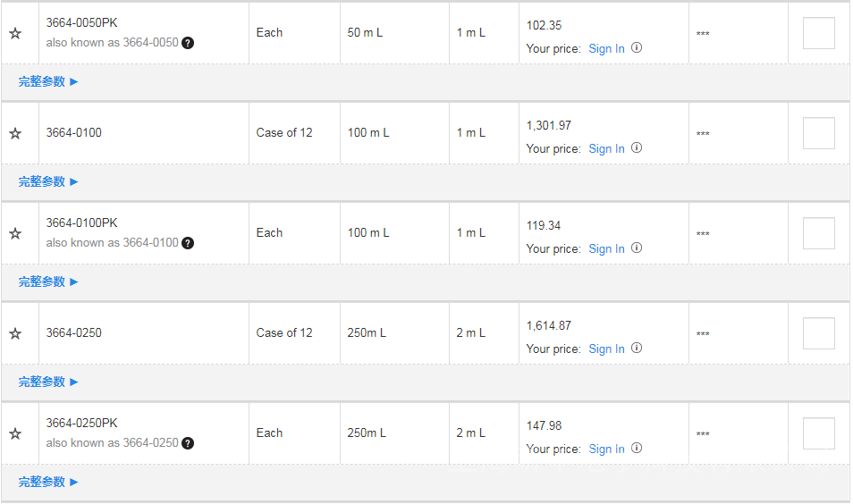Select the checkbox for 3664-0250 Case of 12
Screen dimensions: 853x504
pyautogui.click(x=818, y=333)
